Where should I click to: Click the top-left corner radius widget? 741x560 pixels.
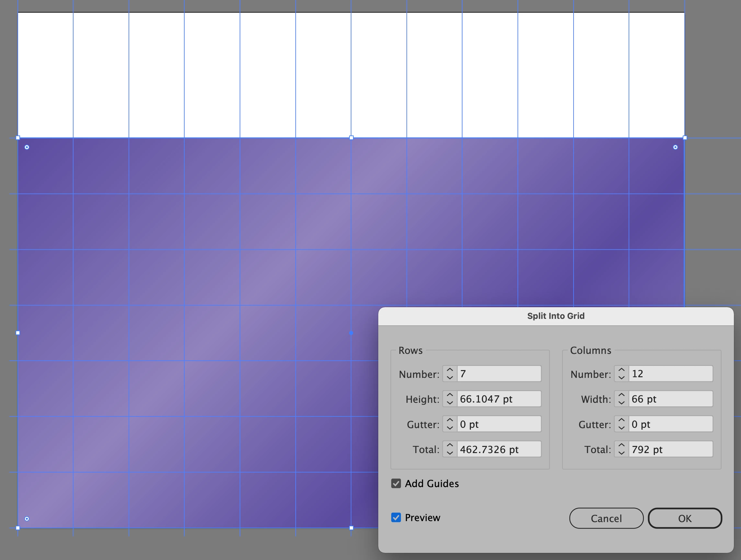[x=27, y=147]
